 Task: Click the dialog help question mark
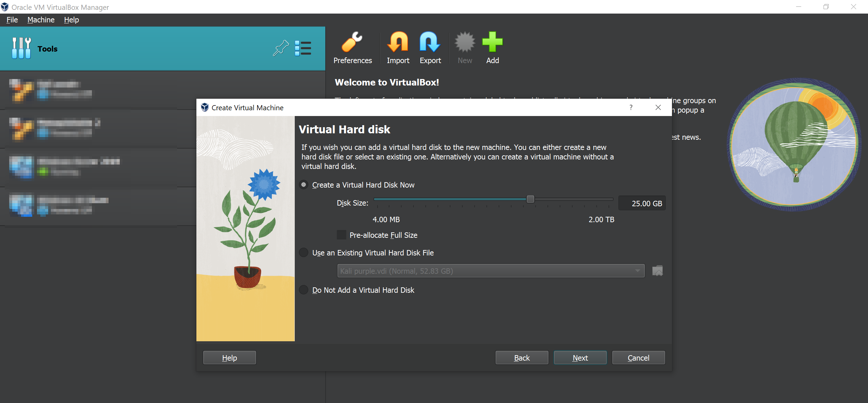coord(631,107)
